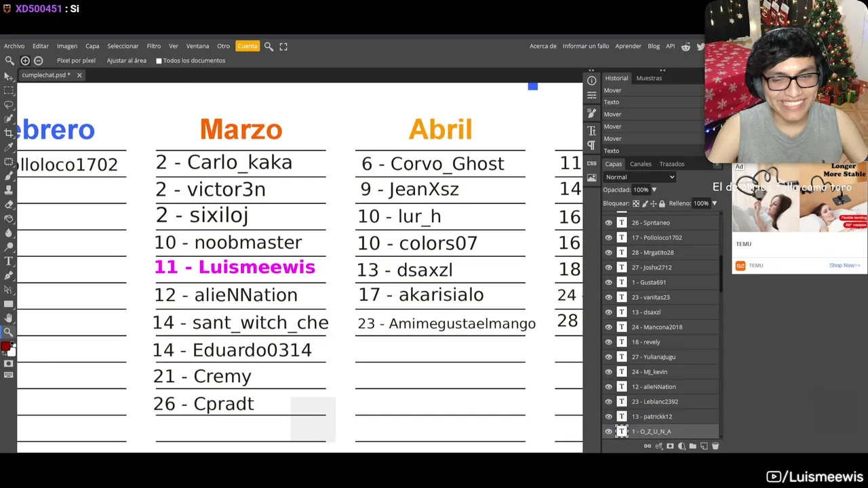This screenshot has height=488, width=868.
Task: Open the Aprender link
Action: pos(628,46)
